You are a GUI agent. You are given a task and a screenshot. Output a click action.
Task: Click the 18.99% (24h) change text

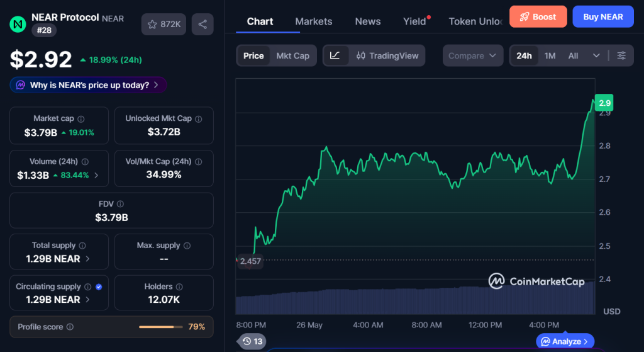pos(116,60)
